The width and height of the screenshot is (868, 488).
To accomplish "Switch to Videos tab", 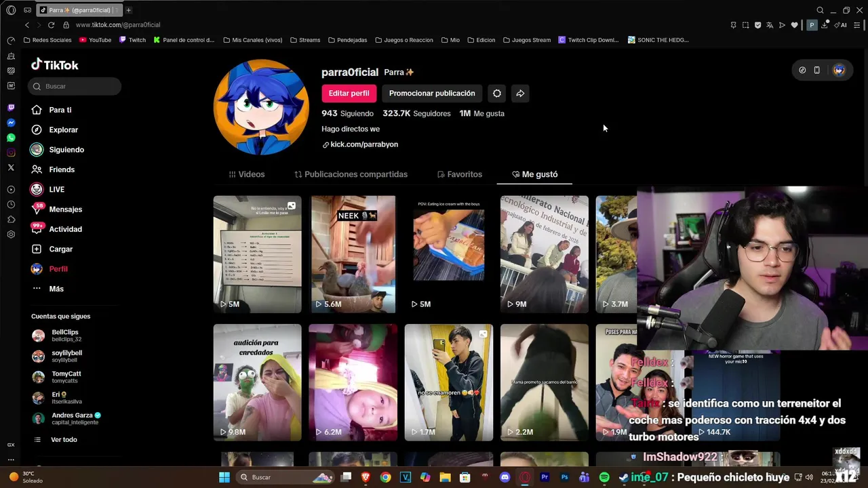I will click(x=247, y=174).
